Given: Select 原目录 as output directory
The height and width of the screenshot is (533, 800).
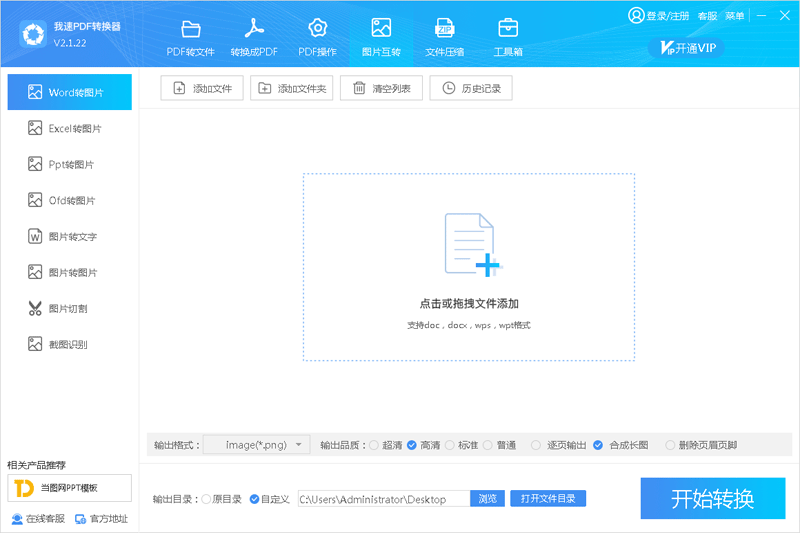Looking at the screenshot, I should [206, 499].
